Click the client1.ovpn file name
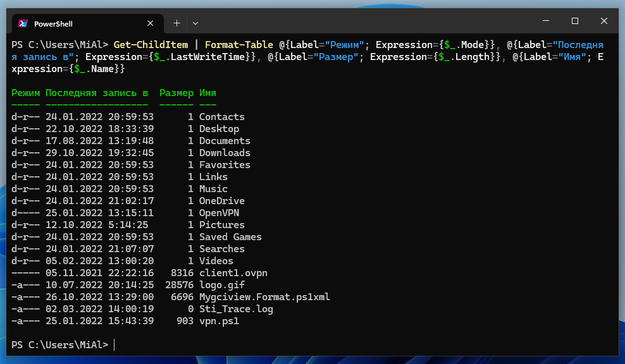 [233, 273]
